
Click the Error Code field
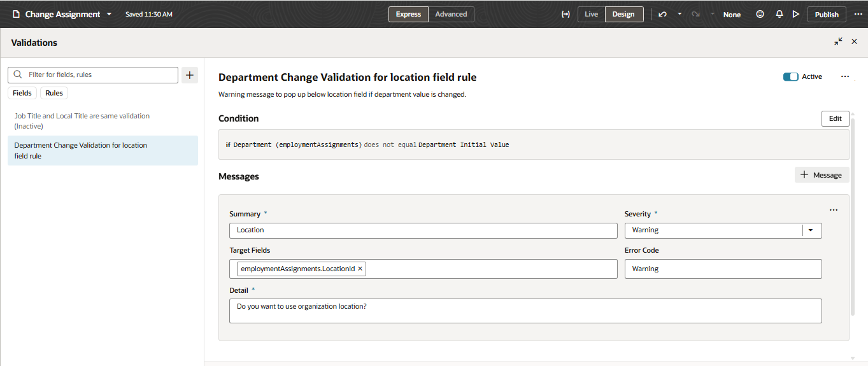(x=723, y=269)
